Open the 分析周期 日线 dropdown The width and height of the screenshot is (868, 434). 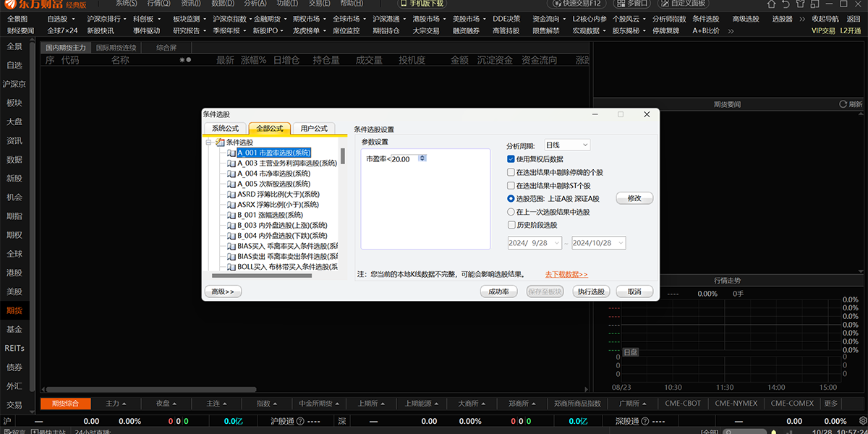(566, 144)
